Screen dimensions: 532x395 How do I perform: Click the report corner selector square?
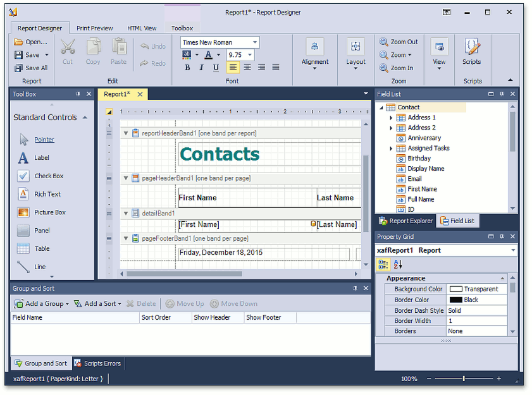[109, 112]
